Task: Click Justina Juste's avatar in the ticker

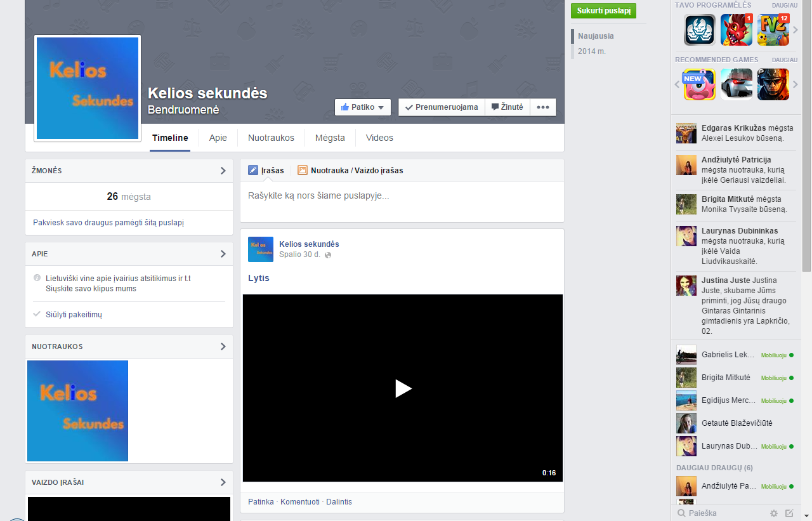Action: coord(686,286)
